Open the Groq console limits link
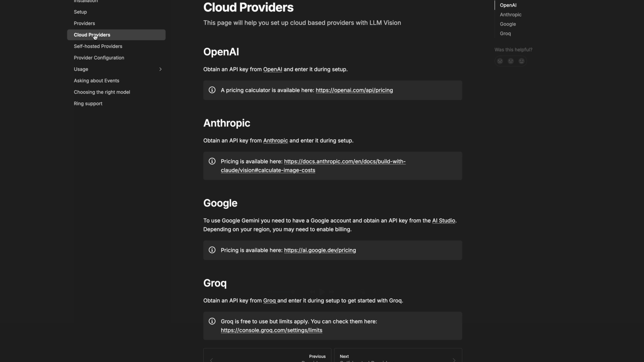The image size is (644, 362). click(271, 330)
